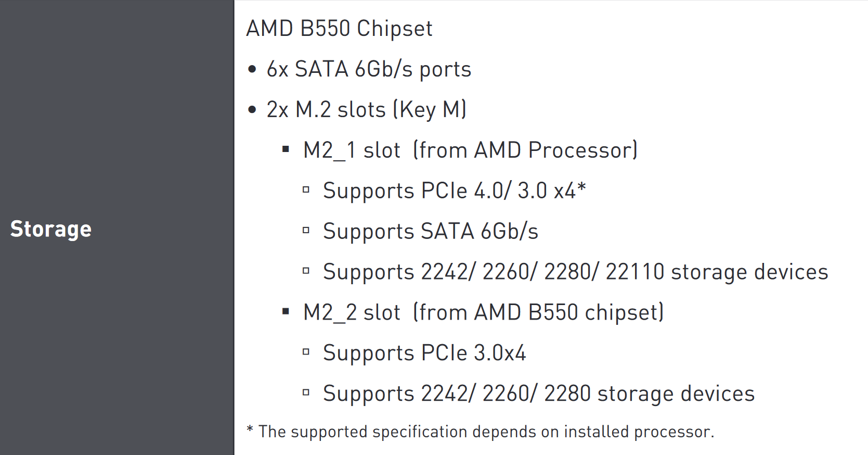Click the round bullet before 6x SATA ports
The height and width of the screenshot is (455, 868).
(x=253, y=69)
